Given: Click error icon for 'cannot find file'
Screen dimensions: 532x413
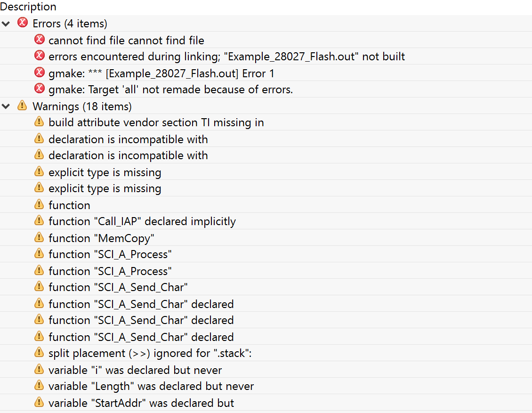Looking at the screenshot, I should pyautogui.click(x=40, y=40).
